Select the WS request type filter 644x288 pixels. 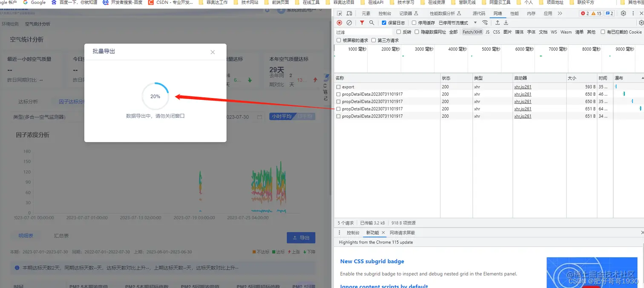point(554,32)
